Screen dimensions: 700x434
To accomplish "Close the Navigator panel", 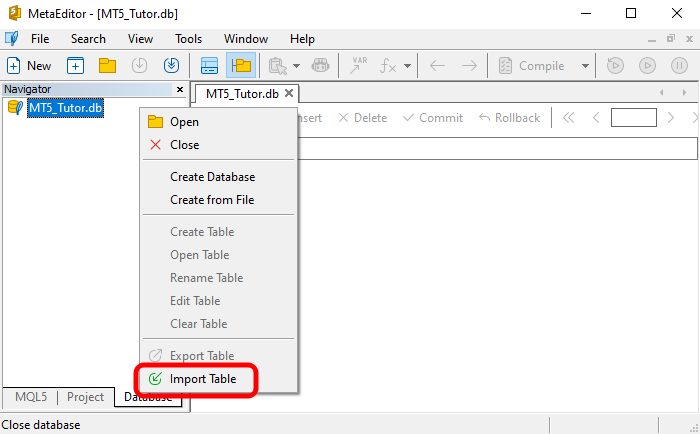I will coord(180,89).
